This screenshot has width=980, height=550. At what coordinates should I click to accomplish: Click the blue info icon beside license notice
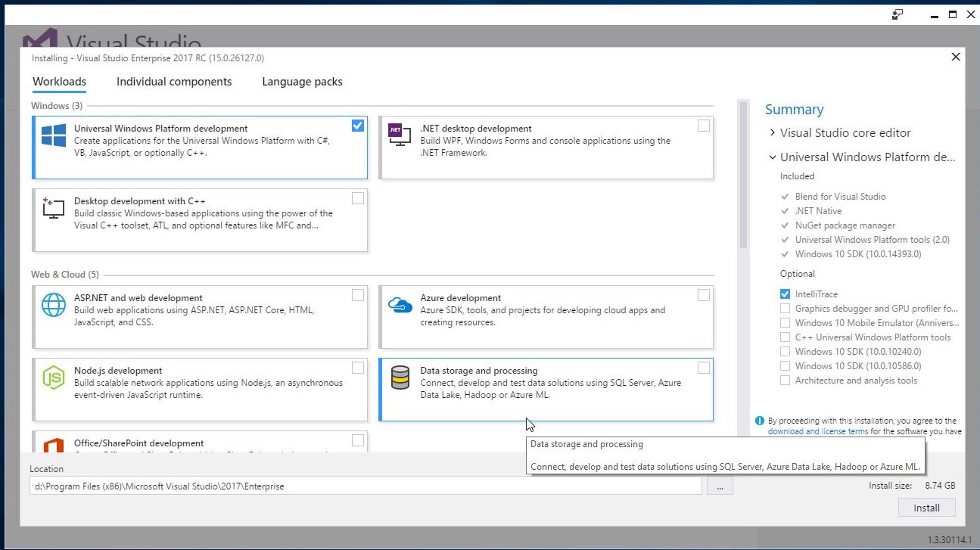point(760,421)
